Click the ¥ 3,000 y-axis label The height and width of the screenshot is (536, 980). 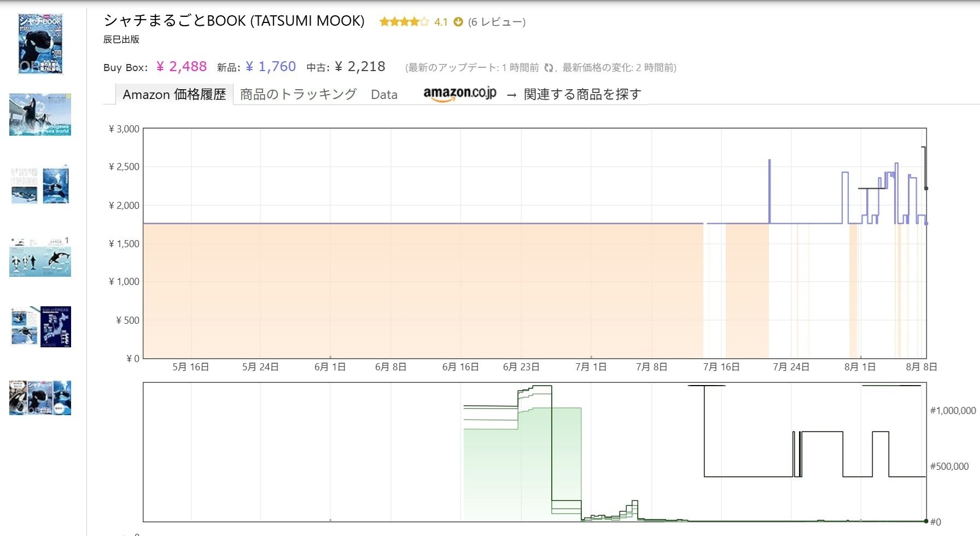[x=124, y=129]
